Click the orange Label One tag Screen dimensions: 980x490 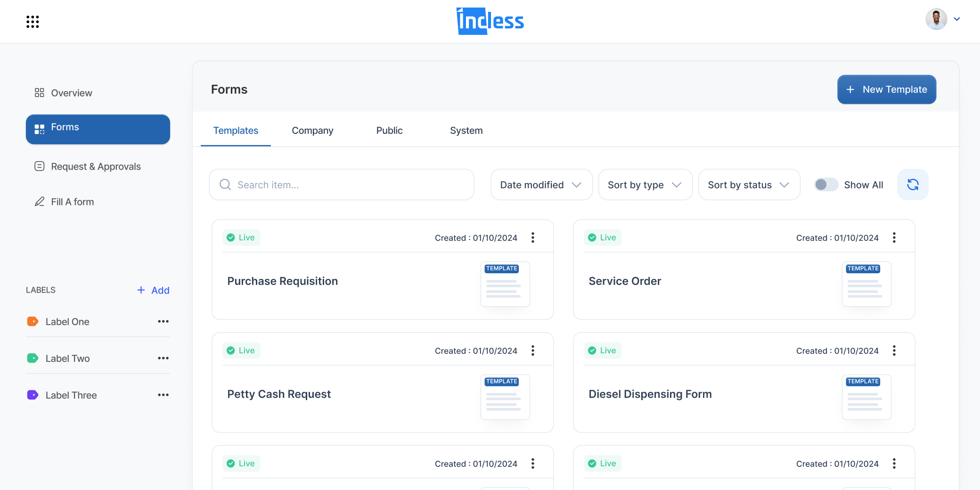click(x=33, y=322)
